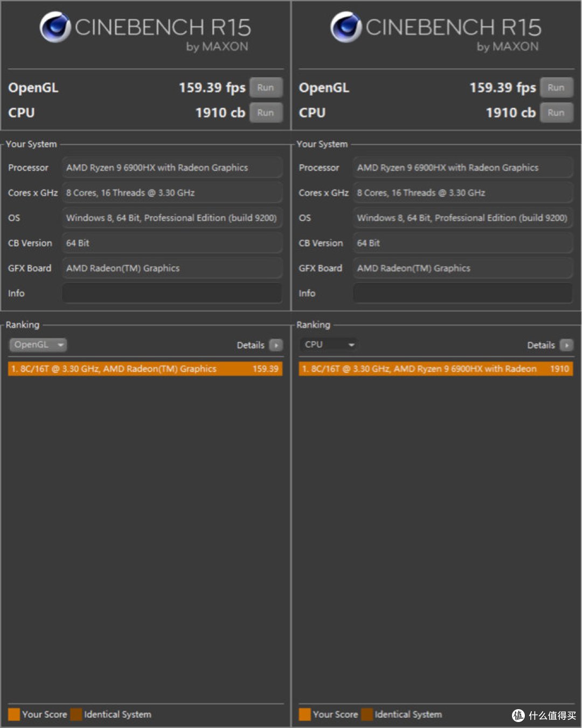The height and width of the screenshot is (728, 582).
Task: Click the dropdown arrow beside the OpenGL selector
Action: (61, 345)
